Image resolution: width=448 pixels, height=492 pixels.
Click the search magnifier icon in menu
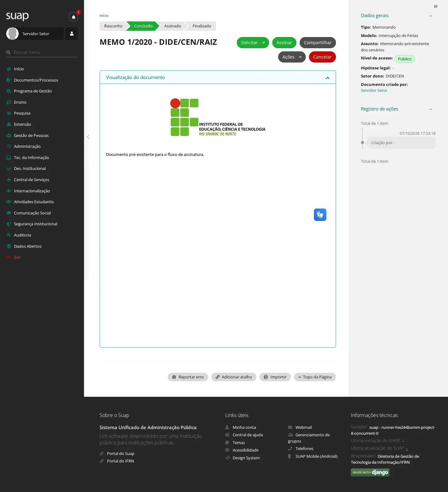coord(8,52)
